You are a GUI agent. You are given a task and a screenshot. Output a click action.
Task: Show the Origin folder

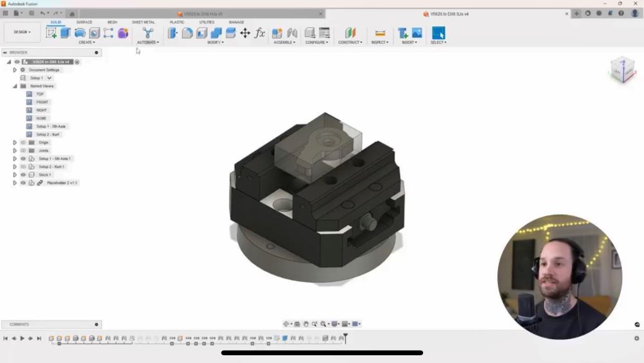23,142
